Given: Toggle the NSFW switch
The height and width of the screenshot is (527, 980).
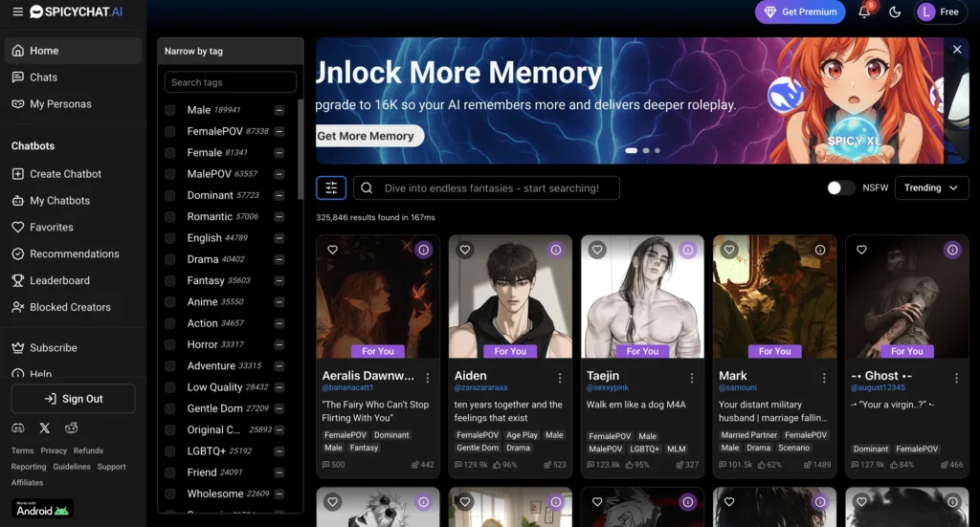Looking at the screenshot, I should [x=841, y=188].
